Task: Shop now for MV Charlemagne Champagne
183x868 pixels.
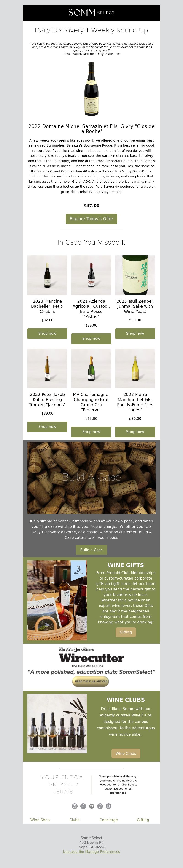Action: (x=91, y=432)
